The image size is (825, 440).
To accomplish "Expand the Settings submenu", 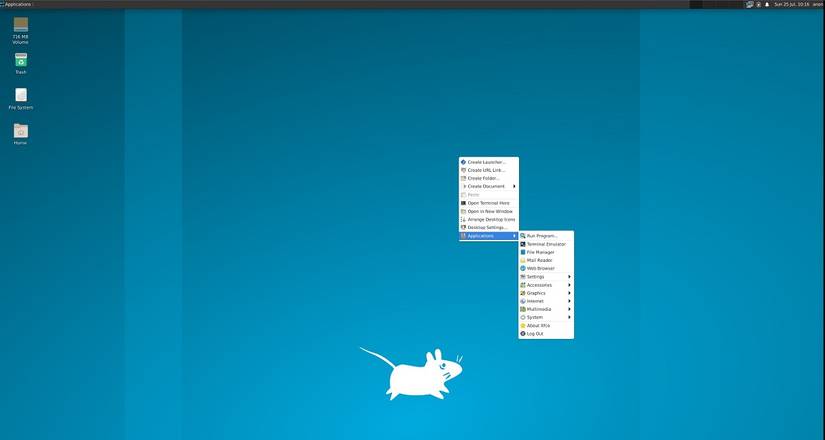I will (x=546, y=277).
